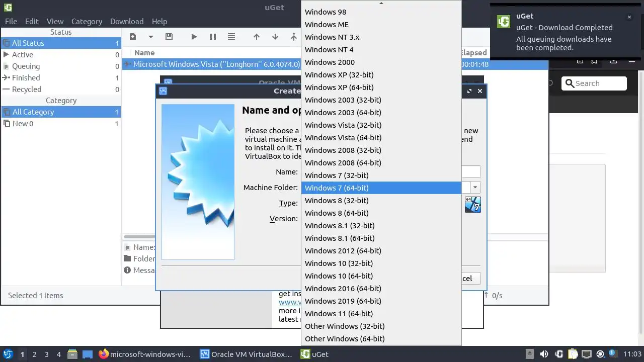
Task: Click the Move Down arrow icon
Action: tap(275, 37)
